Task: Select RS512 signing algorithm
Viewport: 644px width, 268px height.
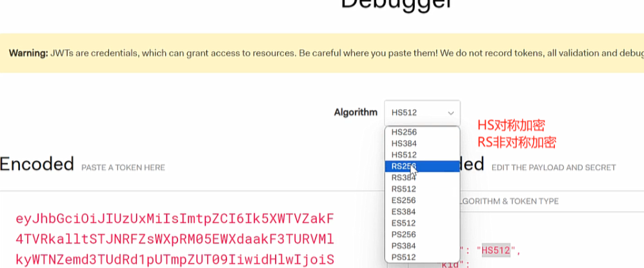Action: coord(403,189)
